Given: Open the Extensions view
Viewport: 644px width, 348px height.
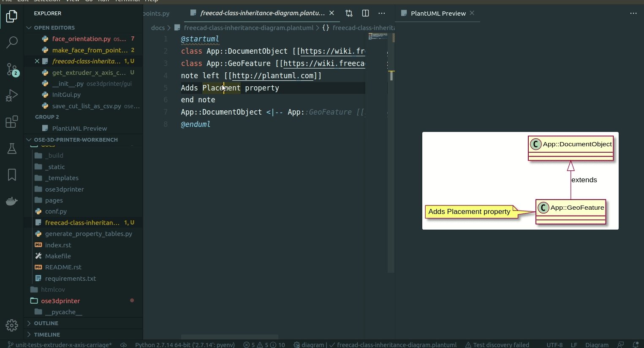Looking at the screenshot, I should coord(12,122).
